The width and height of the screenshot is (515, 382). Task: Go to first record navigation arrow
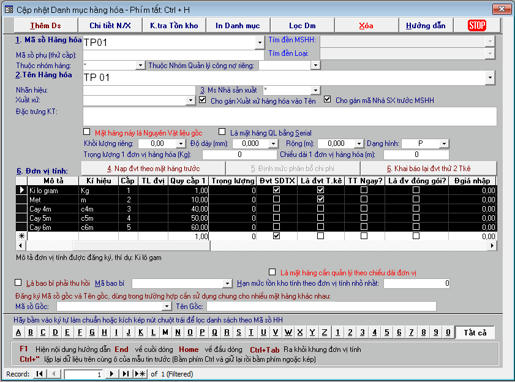[39, 374]
